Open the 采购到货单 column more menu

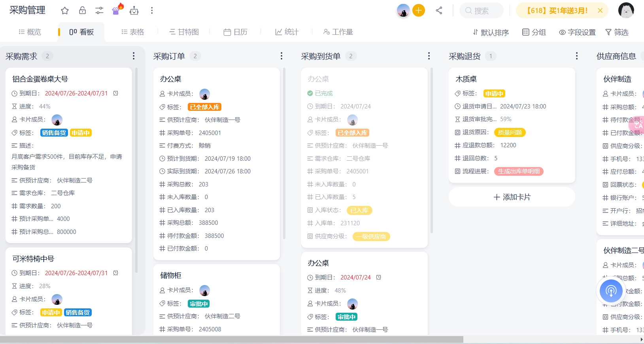point(429,56)
